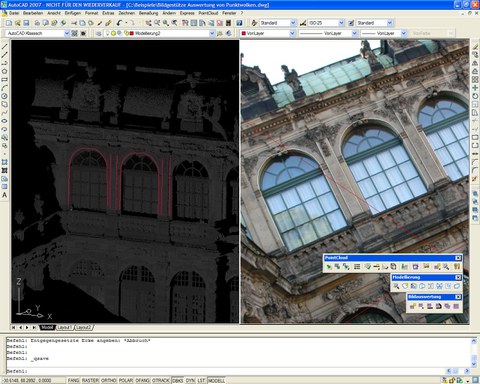480x384 pixels.
Task: Toggle OTRACK in the status bar
Action: 161,380
